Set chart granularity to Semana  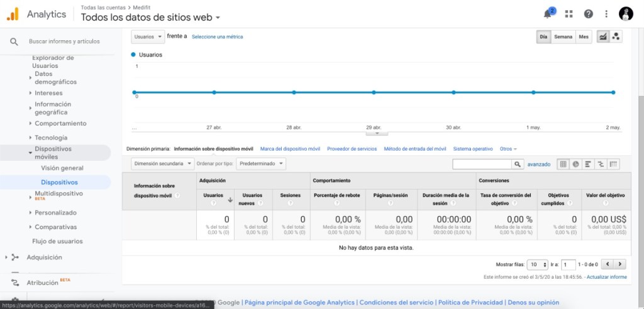coord(563,36)
